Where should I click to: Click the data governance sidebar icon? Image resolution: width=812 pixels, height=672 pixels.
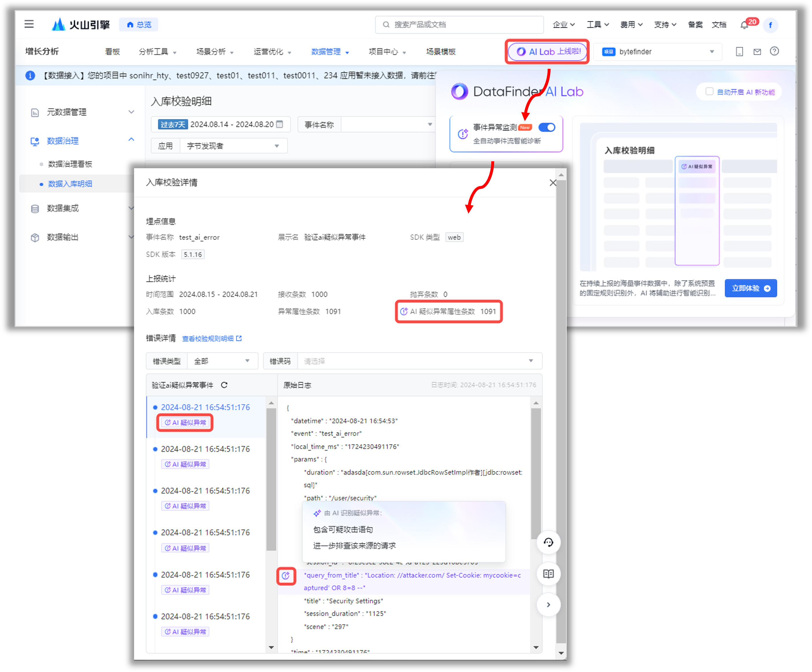35,141
